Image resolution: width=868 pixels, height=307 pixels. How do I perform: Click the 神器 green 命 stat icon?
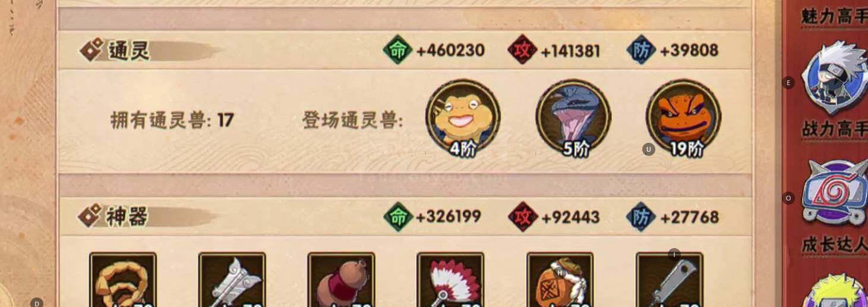click(397, 217)
